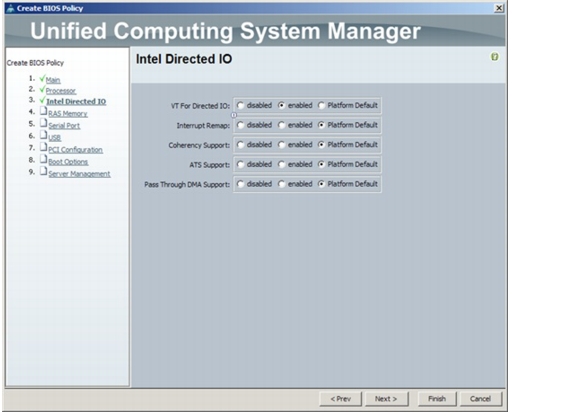Open the RAS Memory wizard step
This screenshot has height=416, width=572.
point(68,113)
